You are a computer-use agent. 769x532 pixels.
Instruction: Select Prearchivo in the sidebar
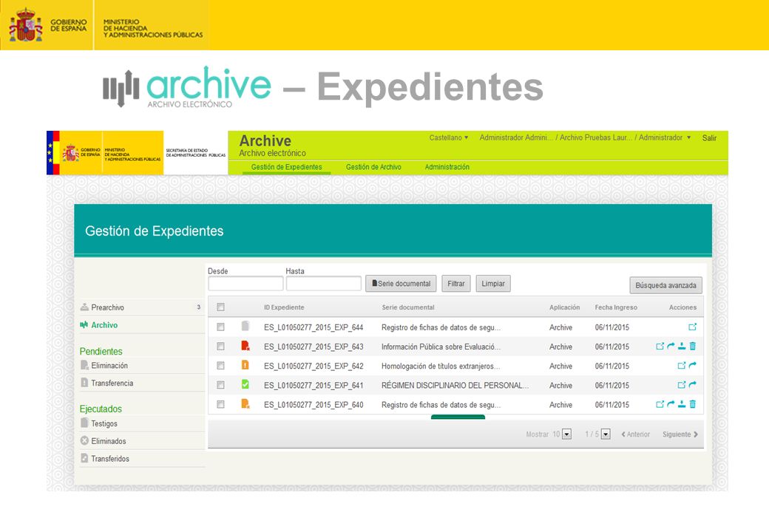107,307
